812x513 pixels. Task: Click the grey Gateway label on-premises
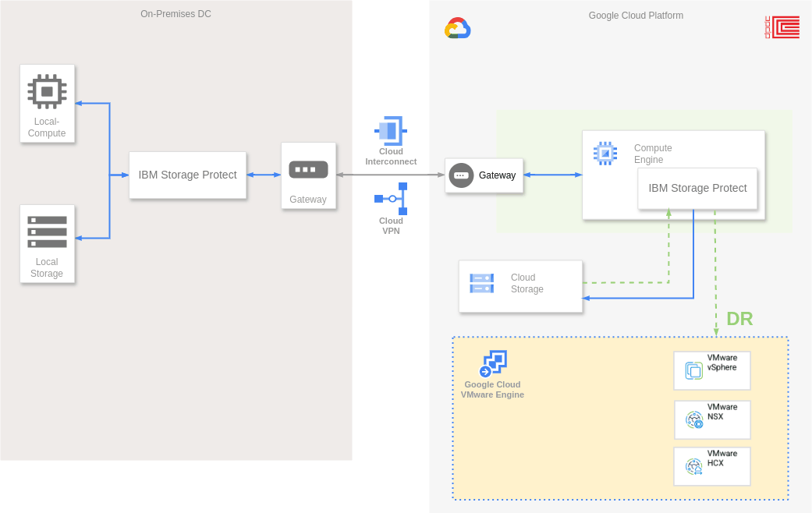coord(308,200)
